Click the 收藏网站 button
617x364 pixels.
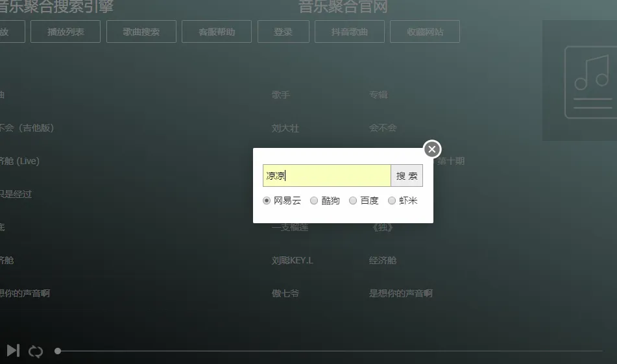pyautogui.click(x=425, y=32)
